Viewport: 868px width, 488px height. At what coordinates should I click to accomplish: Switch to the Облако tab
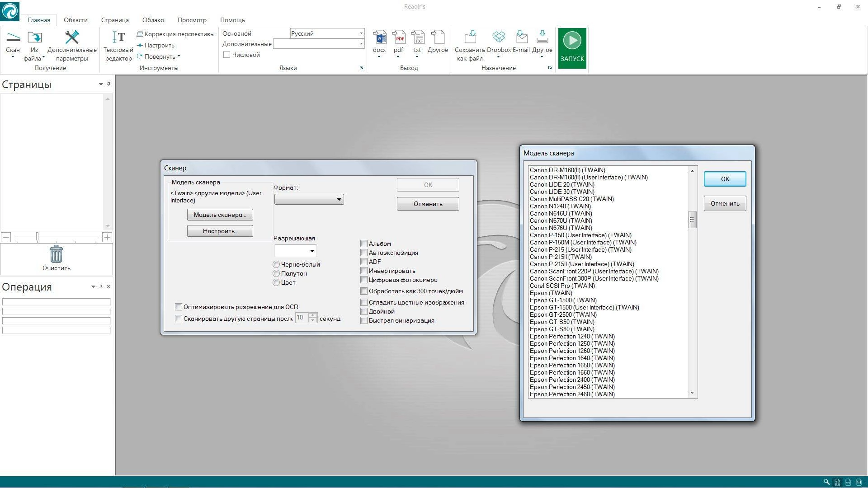pyautogui.click(x=153, y=20)
